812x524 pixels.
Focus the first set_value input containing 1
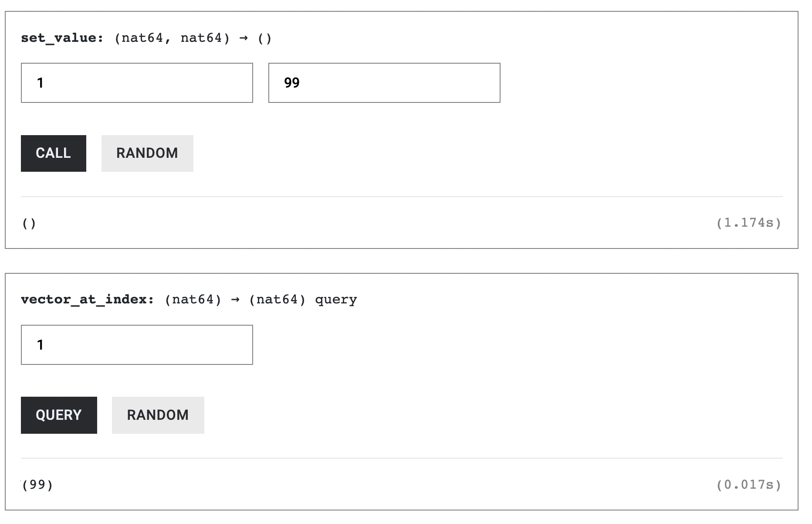coord(137,83)
